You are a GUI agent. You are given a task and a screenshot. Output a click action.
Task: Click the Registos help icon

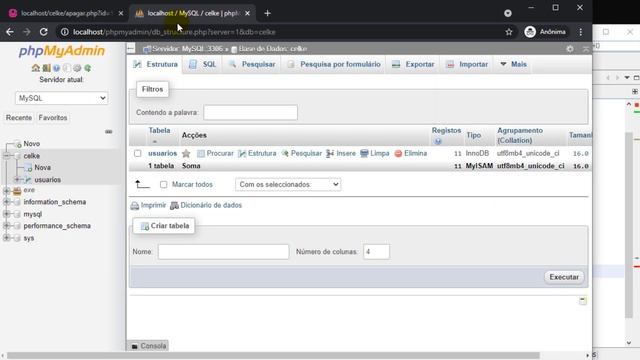pos(438,141)
